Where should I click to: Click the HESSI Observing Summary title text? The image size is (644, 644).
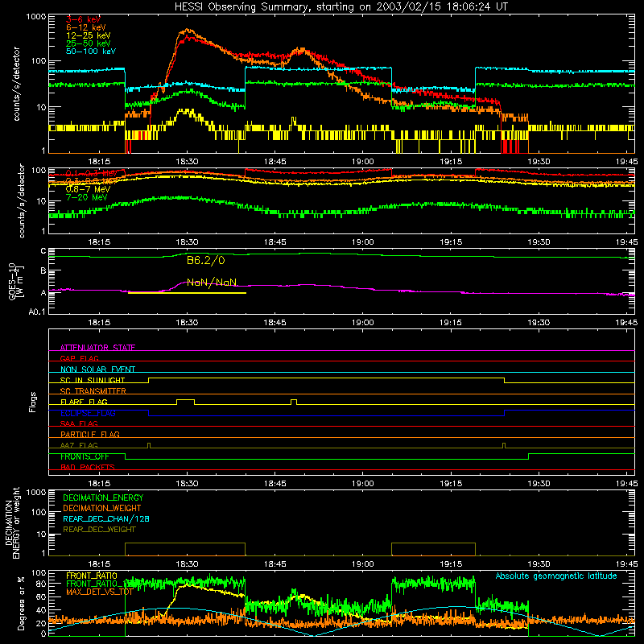pyautogui.click(x=341, y=6)
